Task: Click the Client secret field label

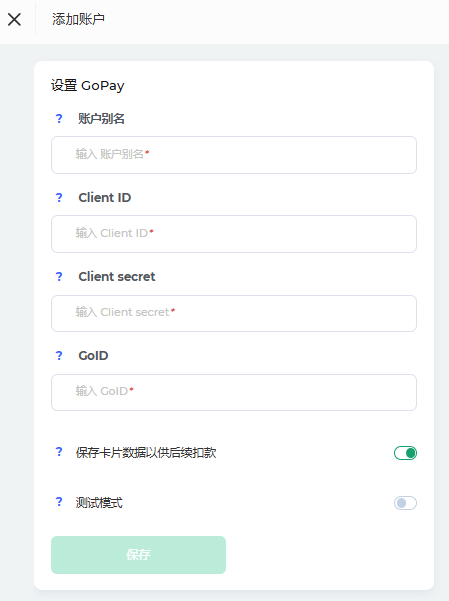Action: pyautogui.click(x=117, y=277)
